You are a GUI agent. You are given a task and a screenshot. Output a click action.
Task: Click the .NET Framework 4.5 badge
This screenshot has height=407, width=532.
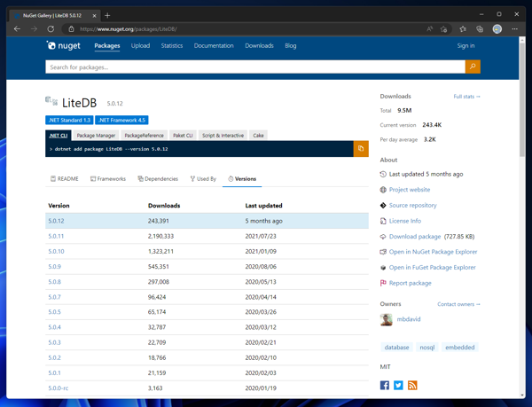pos(121,120)
